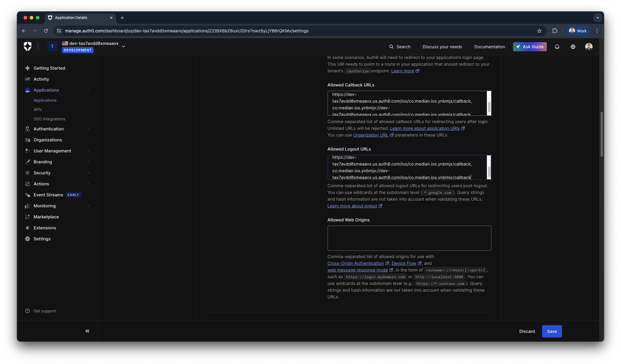The height and width of the screenshot is (364, 621).
Task: Open the Marketplace section
Action: pyautogui.click(x=46, y=217)
